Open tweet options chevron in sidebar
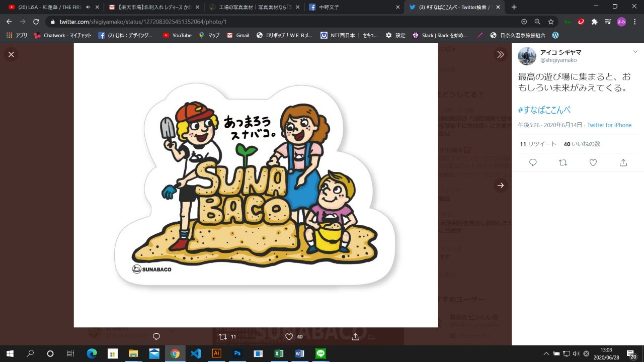644x362 pixels. pos(635,52)
